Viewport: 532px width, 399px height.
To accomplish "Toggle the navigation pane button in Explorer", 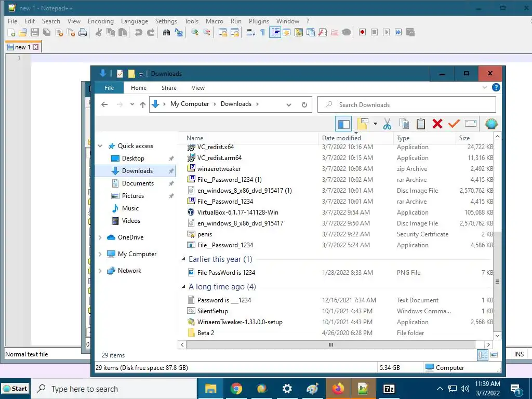I will (343, 124).
